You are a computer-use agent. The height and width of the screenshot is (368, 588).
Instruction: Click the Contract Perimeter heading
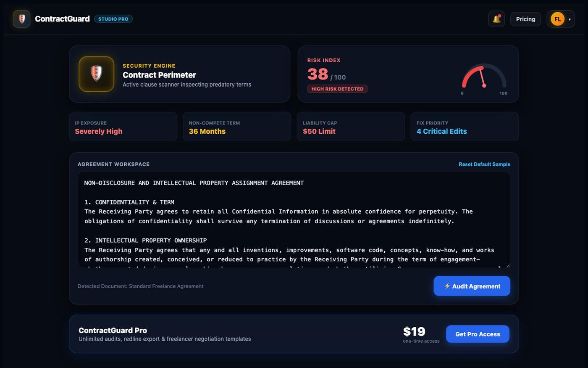(159, 75)
